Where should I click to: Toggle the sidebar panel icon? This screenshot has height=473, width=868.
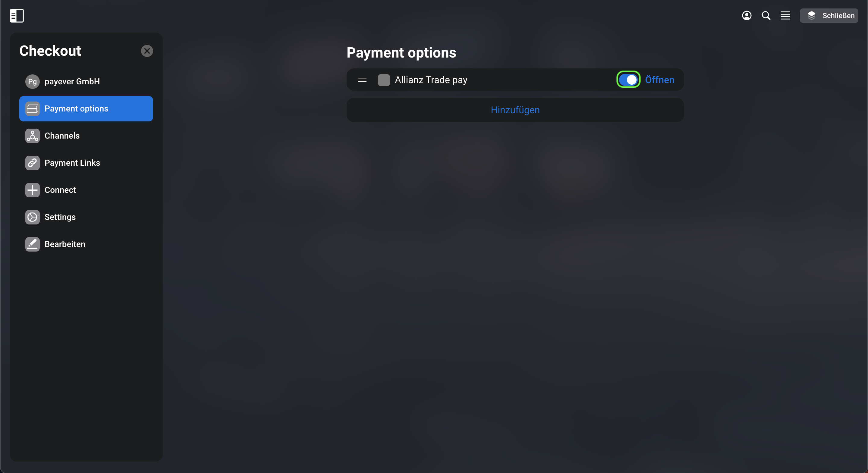pos(17,15)
